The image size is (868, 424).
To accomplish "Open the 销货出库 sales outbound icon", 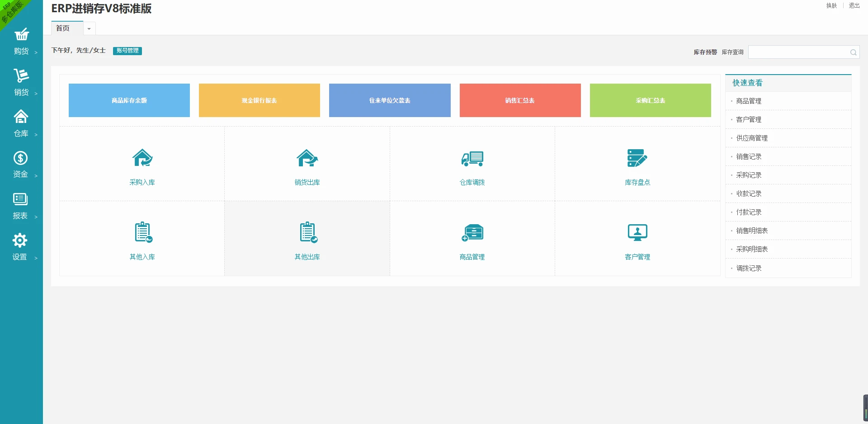I will [x=307, y=158].
